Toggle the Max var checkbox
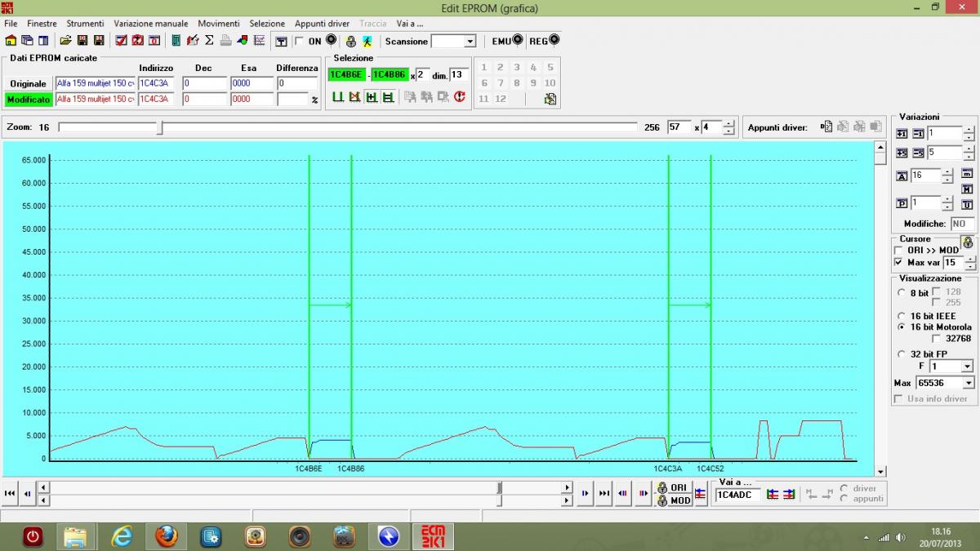This screenshot has width=980, height=551. [899, 263]
